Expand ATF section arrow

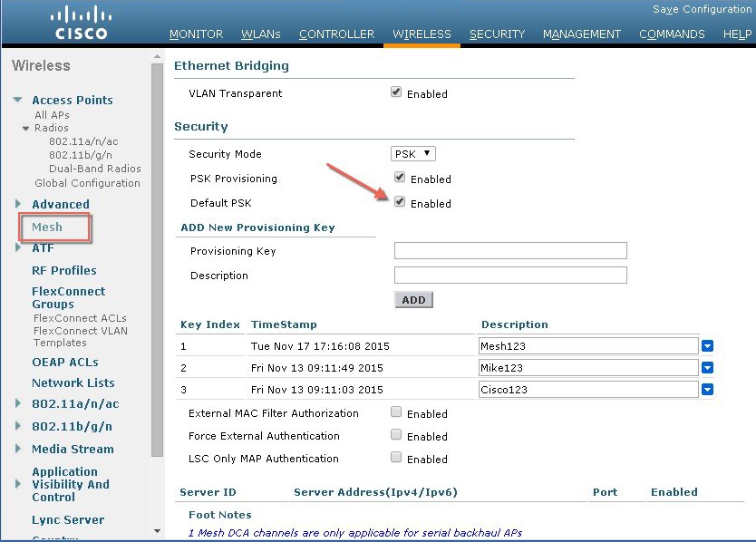click(18, 247)
